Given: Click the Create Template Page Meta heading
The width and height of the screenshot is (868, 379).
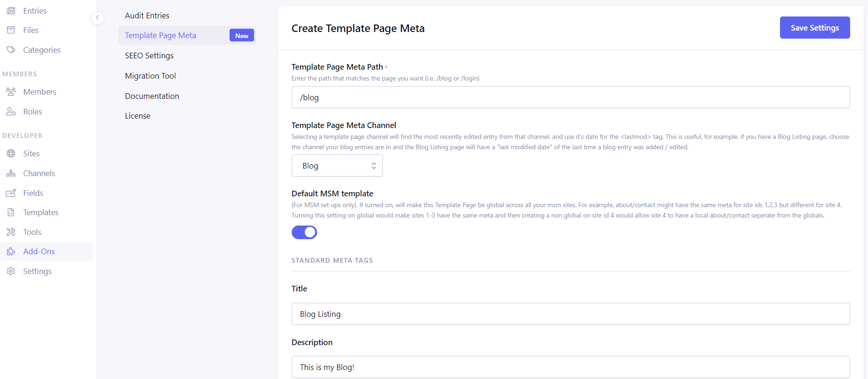Looking at the screenshot, I should click(358, 28).
